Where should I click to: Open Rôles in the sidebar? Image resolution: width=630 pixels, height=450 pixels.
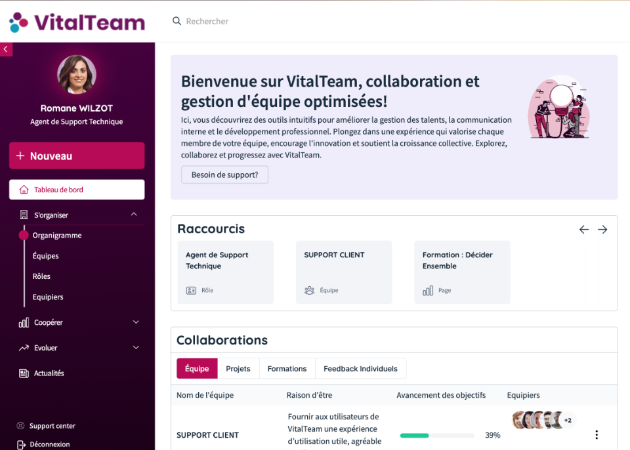click(41, 276)
